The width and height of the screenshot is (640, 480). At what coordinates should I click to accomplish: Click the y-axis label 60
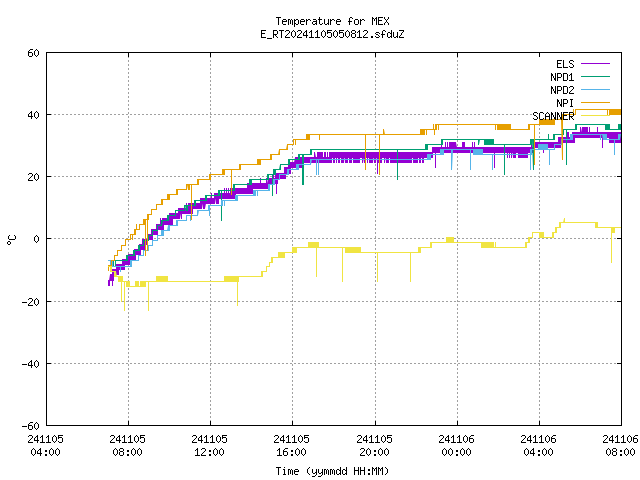tap(33, 53)
